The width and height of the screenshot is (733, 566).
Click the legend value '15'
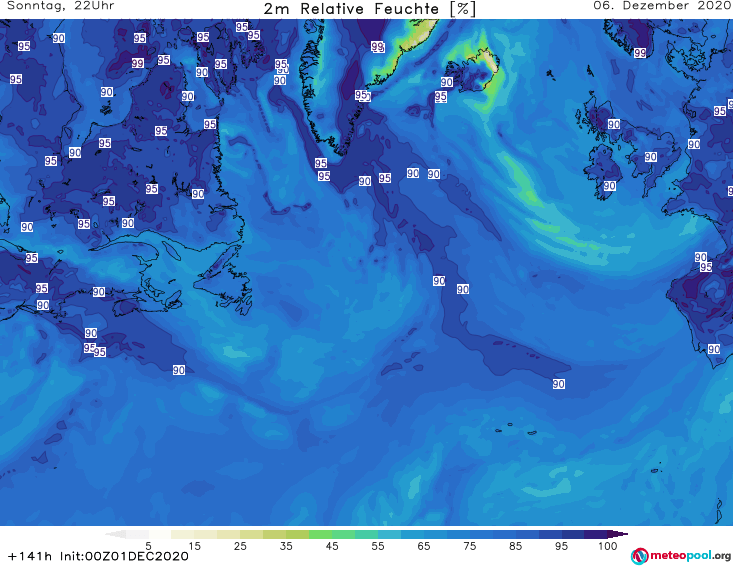(x=194, y=546)
